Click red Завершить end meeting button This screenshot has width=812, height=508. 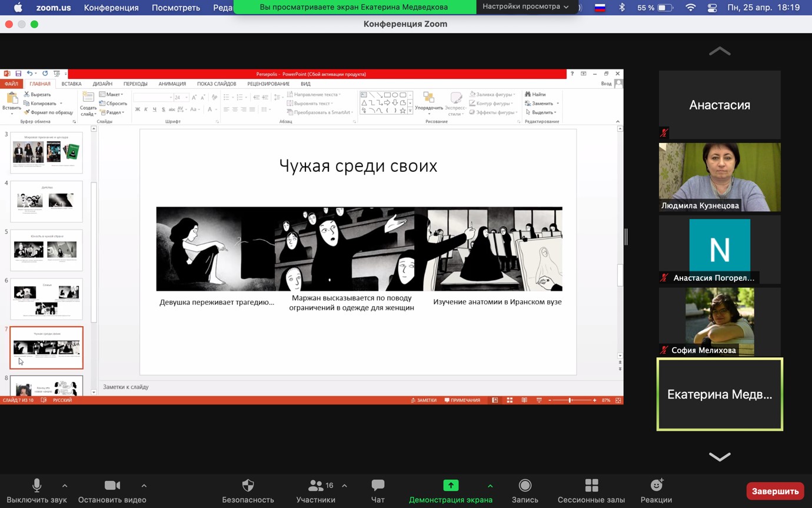pyautogui.click(x=775, y=491)
